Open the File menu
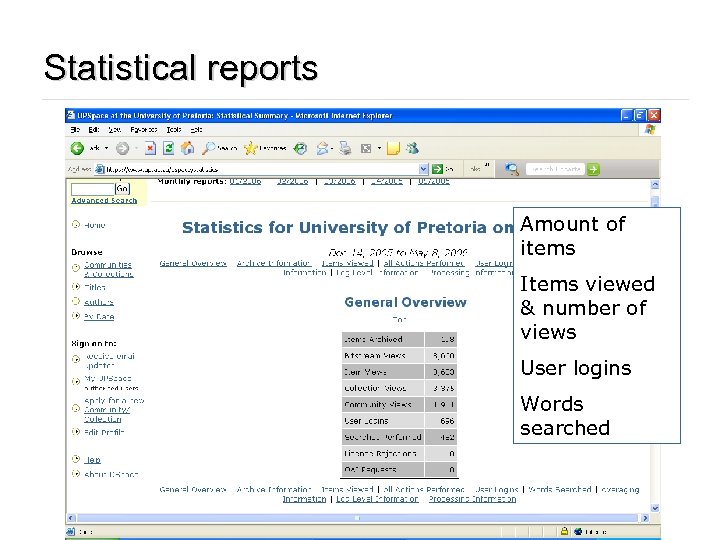The image size is (720, 540). (75, 130)
